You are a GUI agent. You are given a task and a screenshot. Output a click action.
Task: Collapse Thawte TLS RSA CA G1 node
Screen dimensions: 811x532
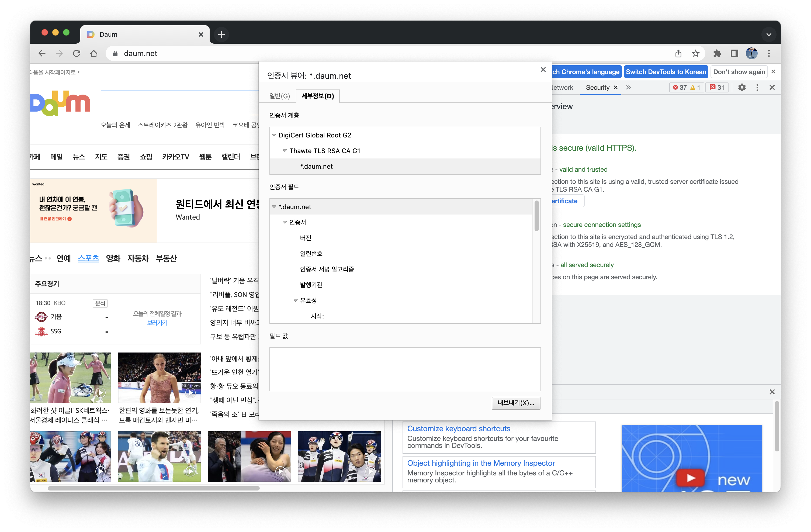tap(285, 151)
